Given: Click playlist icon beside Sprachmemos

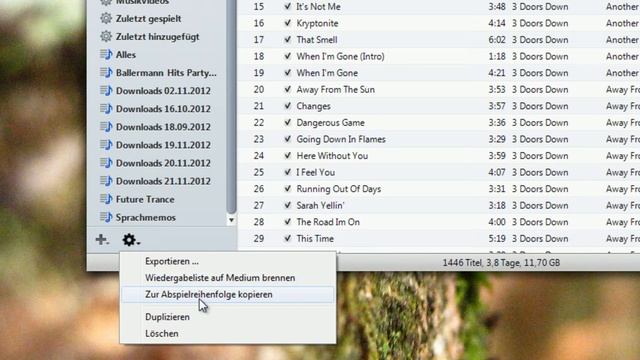Looking at the screenshot, I should coord(106,217).
